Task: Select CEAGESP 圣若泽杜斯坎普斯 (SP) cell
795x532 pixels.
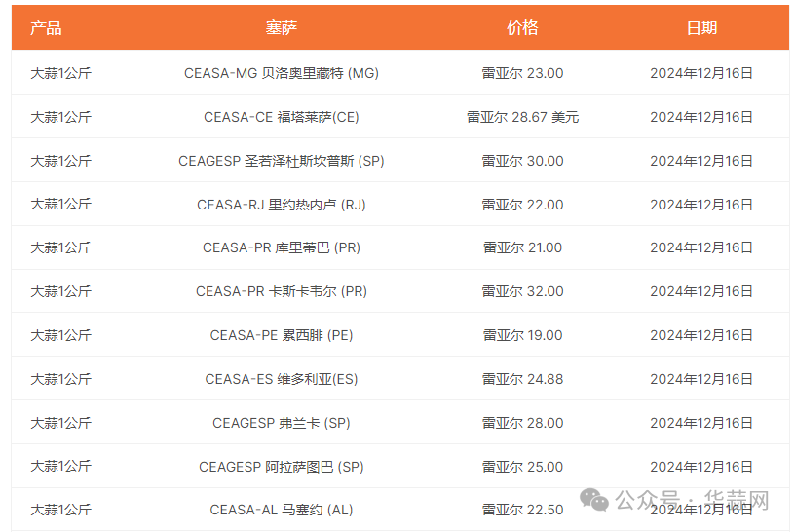Action: click(x=282, y=161)
